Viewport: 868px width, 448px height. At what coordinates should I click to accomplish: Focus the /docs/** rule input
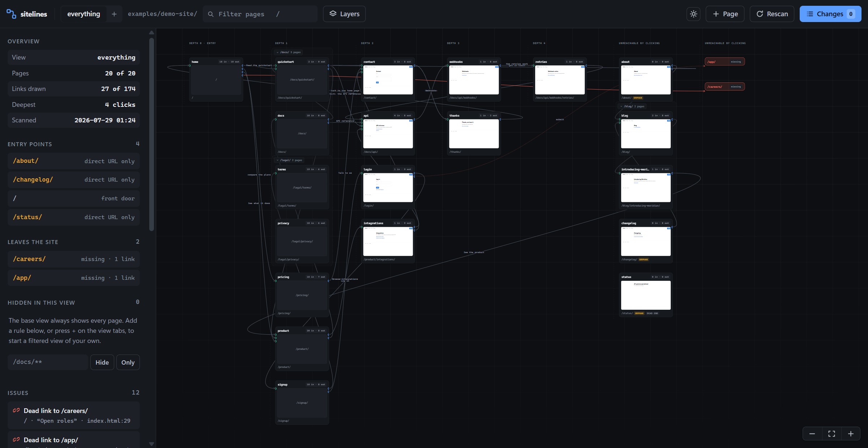(x=48, y=362)
